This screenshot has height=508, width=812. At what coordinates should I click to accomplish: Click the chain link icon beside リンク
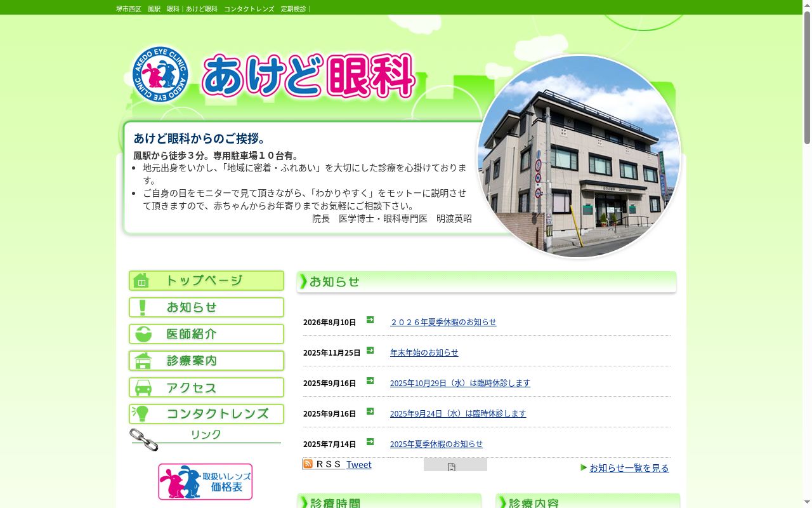click(x=144, y=439)
